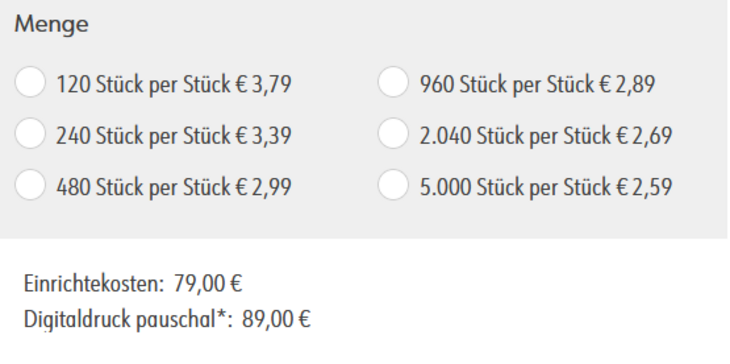This screenshot has width=730, height=364.
Task: Pick the 480 Stück radio option
Action: [x=30, y=185]
